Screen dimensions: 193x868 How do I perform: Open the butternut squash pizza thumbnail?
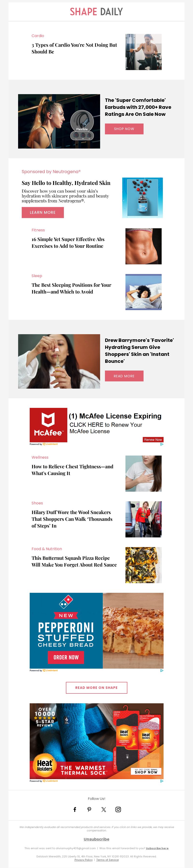tap(143, 565)
